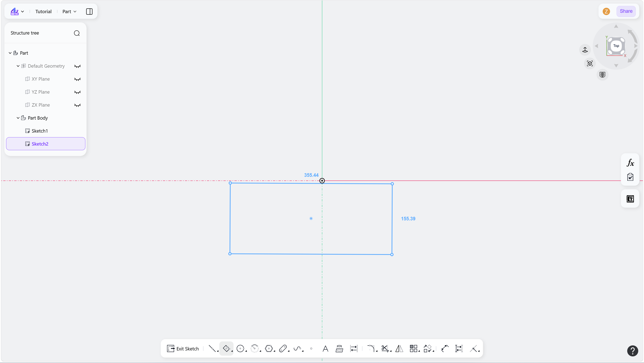The height and width of the screenshot is (363, 644).
Task: Select Sketch2 in structure tree
Action: click(x=46, y=144)
